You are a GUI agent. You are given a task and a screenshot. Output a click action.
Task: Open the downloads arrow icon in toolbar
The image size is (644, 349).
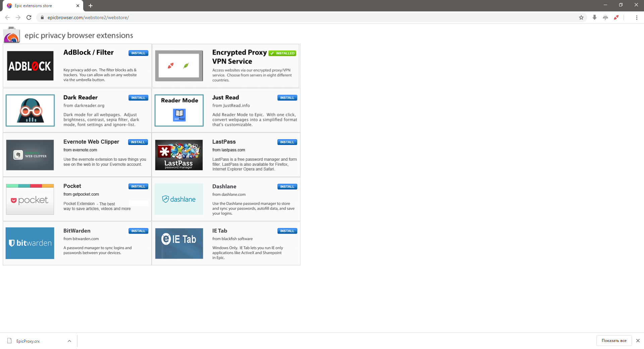coord(594,17)
